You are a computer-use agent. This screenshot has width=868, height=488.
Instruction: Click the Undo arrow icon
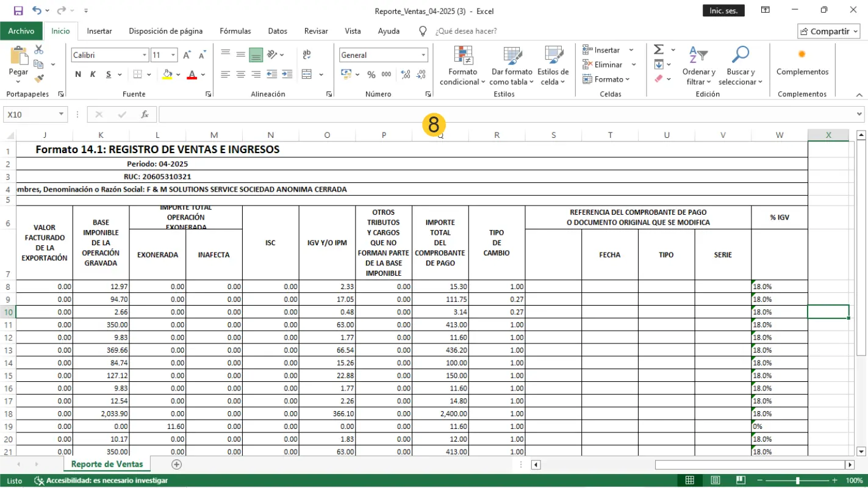[x=37, y=10]
